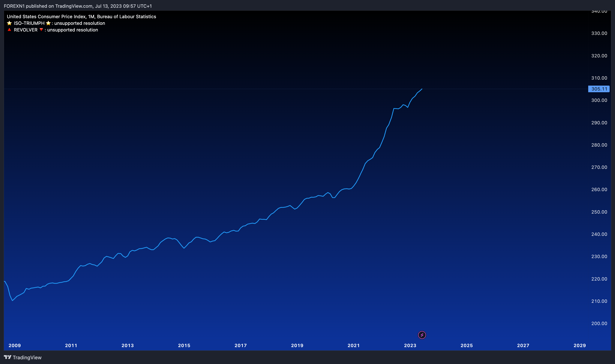Click the 330.00 price axis label
The image size is (615, 364).
pyautogui.click(x=599, y=33)
